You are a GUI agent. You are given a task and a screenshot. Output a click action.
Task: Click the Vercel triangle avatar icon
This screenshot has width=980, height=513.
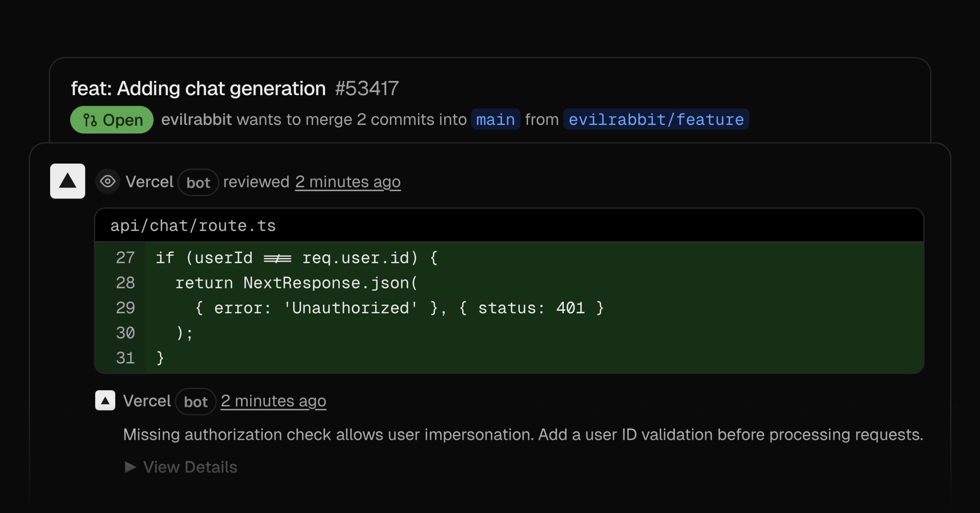click(x=67, y=181)
